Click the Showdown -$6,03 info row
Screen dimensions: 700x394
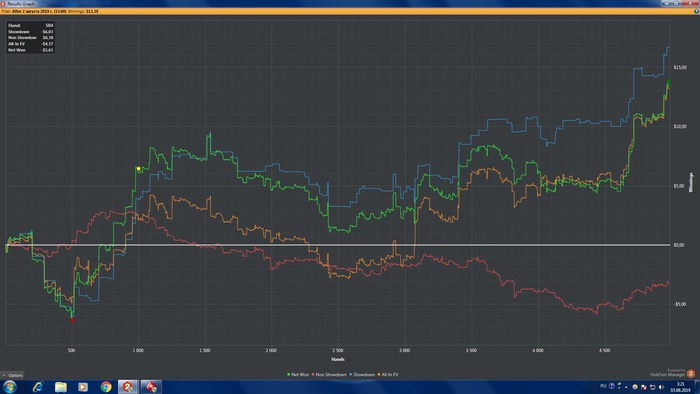[x=30, y=32]
